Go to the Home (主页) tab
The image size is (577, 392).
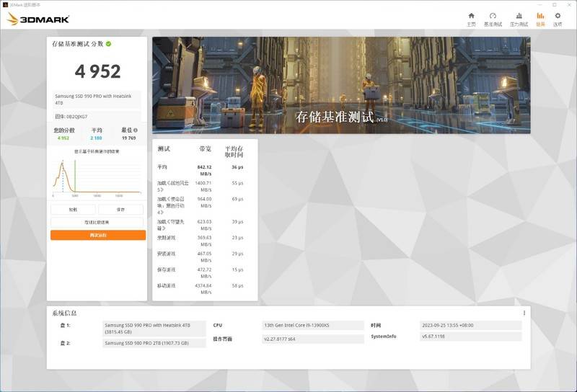(471, 19)
